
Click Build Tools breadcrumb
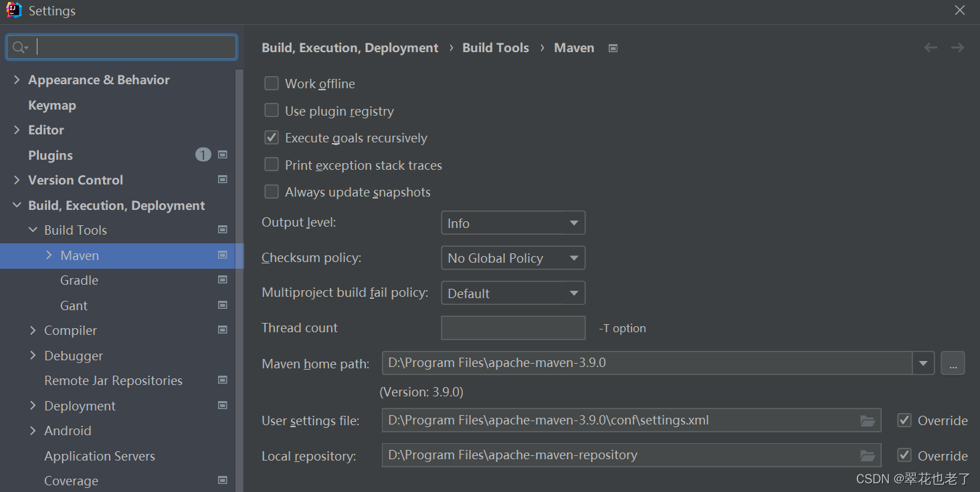[x=496, y=48]
